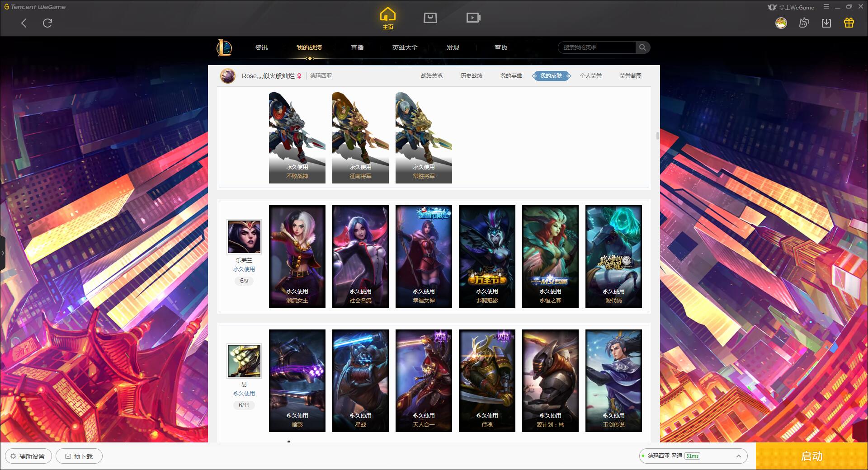This screenshot has width=868, height=470.
Task: Click the 辅助设置 button
Action: (28, 456)
